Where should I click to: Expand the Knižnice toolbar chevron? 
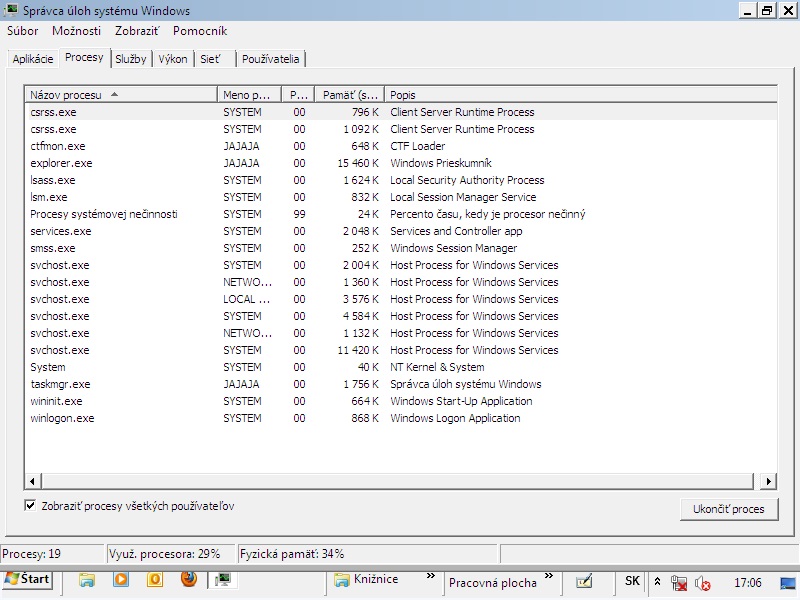click(x=431, y=576)
